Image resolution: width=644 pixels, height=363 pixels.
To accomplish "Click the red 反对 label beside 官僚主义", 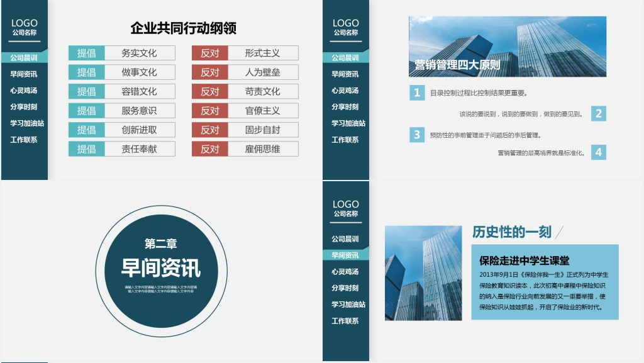I will [x=209, y=111].
